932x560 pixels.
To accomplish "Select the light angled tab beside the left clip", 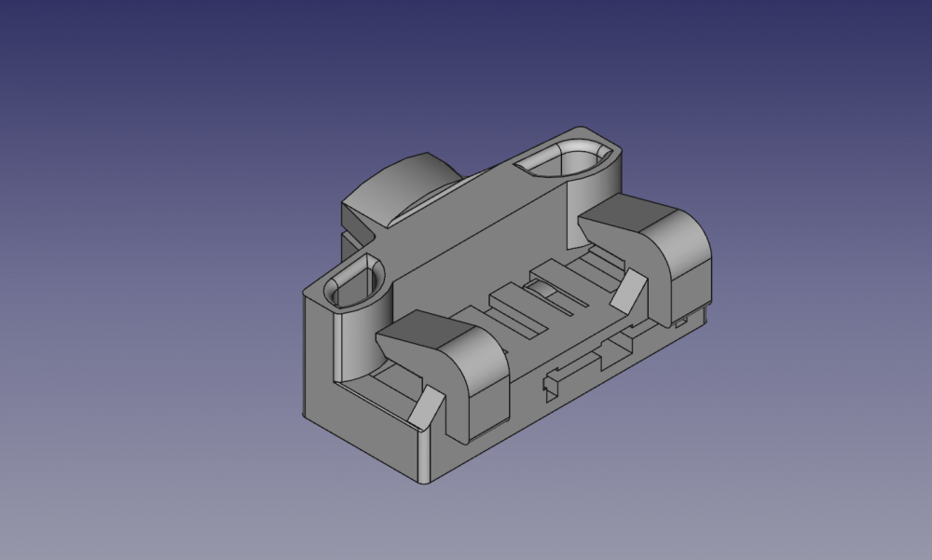I will point(427,406).
